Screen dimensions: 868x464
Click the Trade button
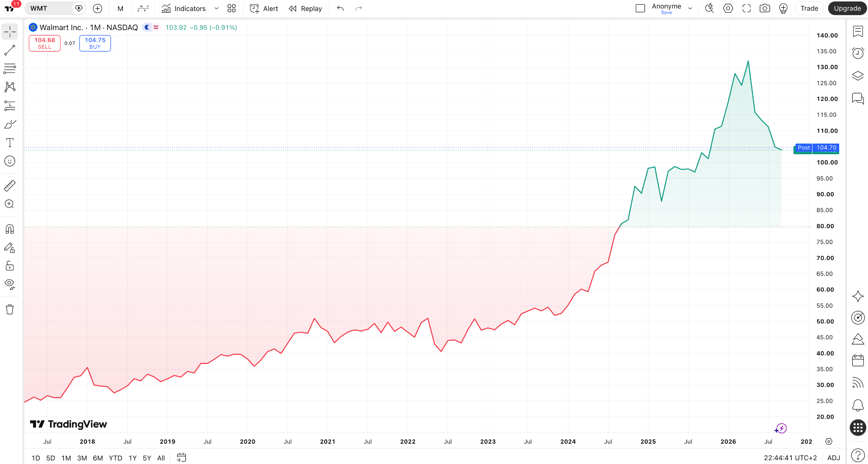tap(809, 8)
